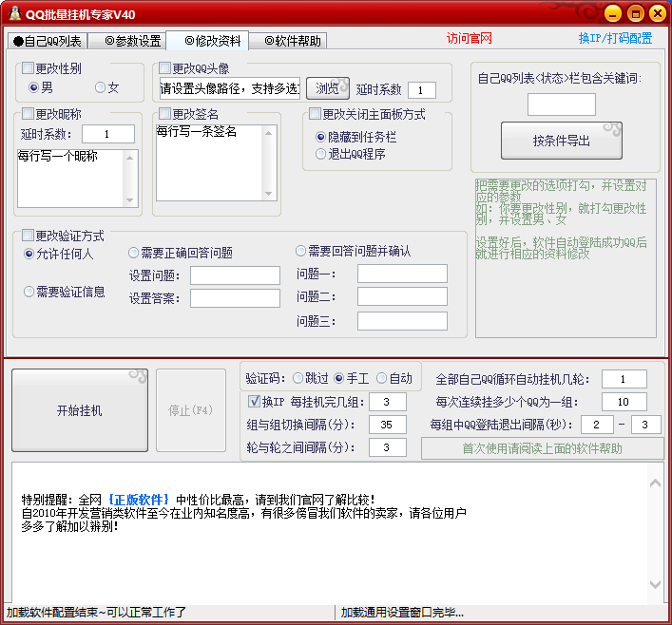The width and height of the screenshot is (672, 625).
Task: Enable the 更改昵称 checkbox
Action: 28,114
